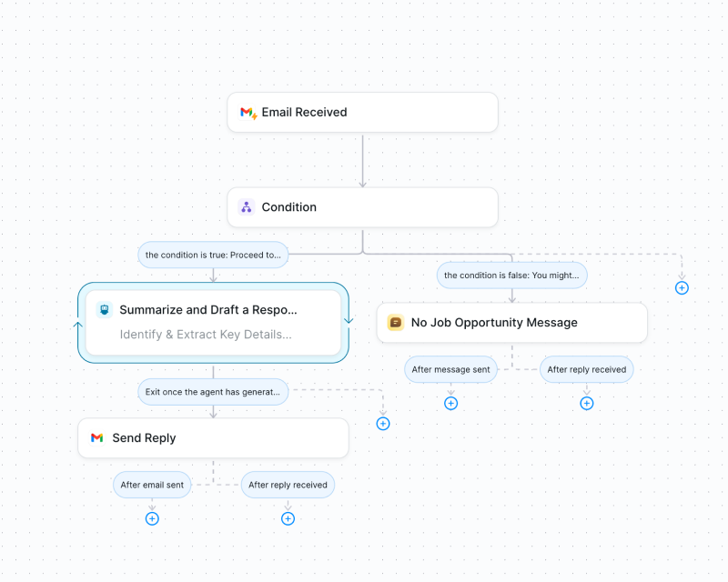Image resolution: width=728 pixels, height=582 pixels.
Task: Add step under Send Reply's After reply received
Action: tap(288, 518)
